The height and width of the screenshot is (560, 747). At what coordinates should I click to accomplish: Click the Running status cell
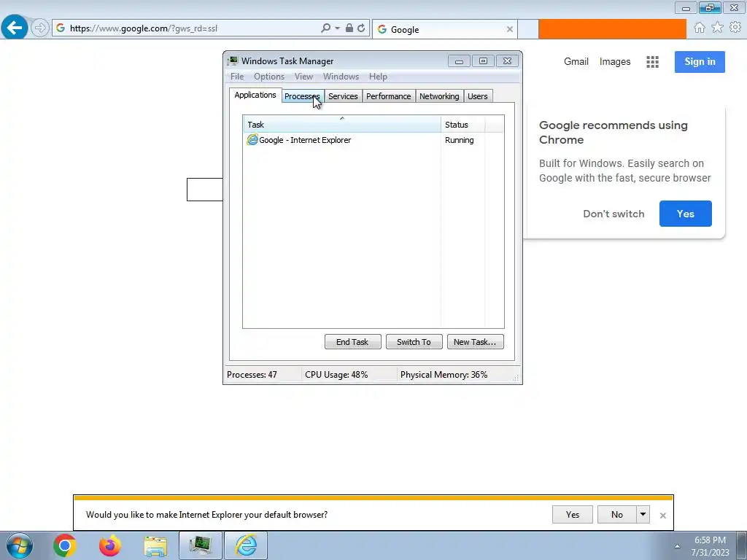click(x=460, y=140)
